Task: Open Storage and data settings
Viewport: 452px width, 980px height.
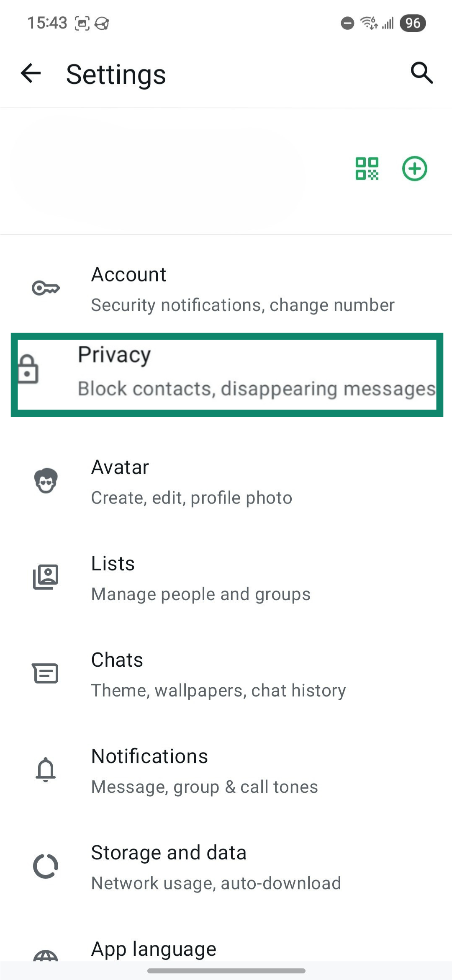Action: click(x=226, y=866)
